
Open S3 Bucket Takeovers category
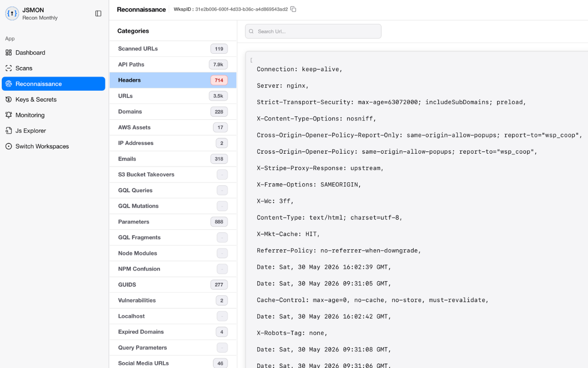173,174
